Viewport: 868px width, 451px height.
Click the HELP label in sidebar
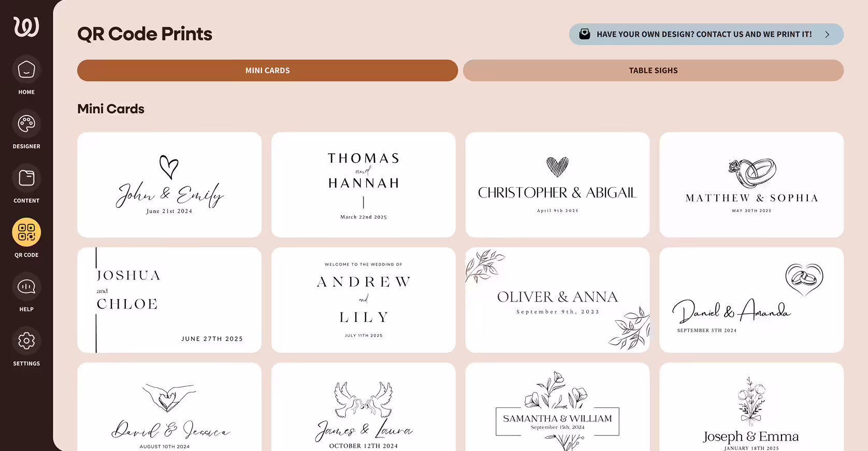[x=26, y=309]
